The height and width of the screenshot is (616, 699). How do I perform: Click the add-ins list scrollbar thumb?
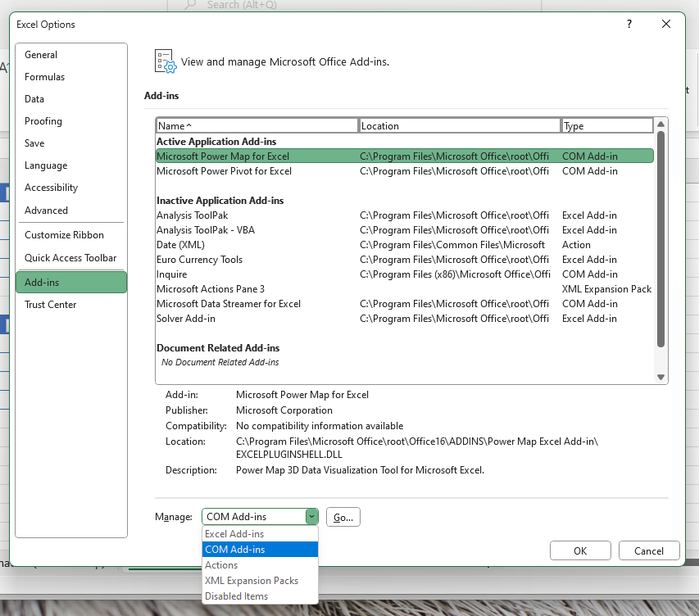tap(660, 239)
